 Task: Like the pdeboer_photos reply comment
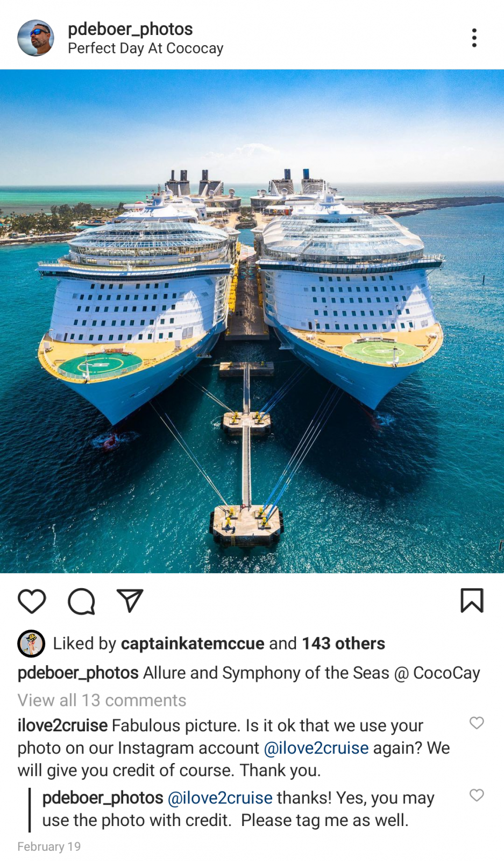[477, 795]
